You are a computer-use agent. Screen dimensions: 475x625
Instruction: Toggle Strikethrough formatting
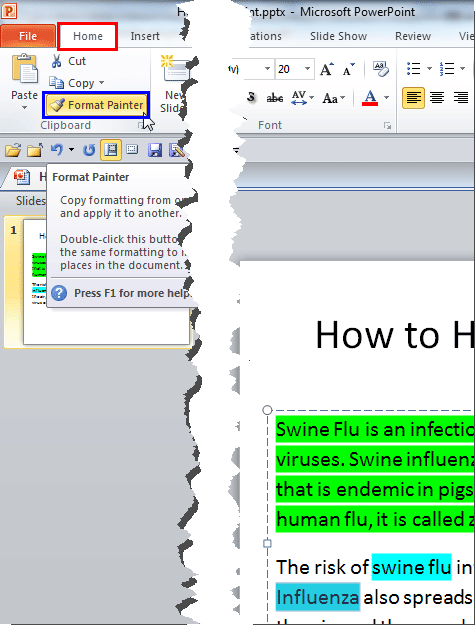(275, 97)
